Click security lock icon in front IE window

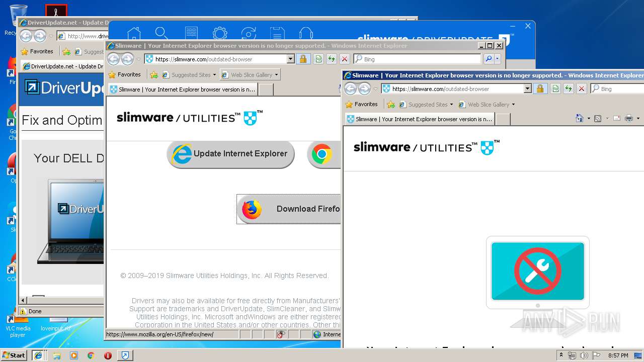[540, 88]
